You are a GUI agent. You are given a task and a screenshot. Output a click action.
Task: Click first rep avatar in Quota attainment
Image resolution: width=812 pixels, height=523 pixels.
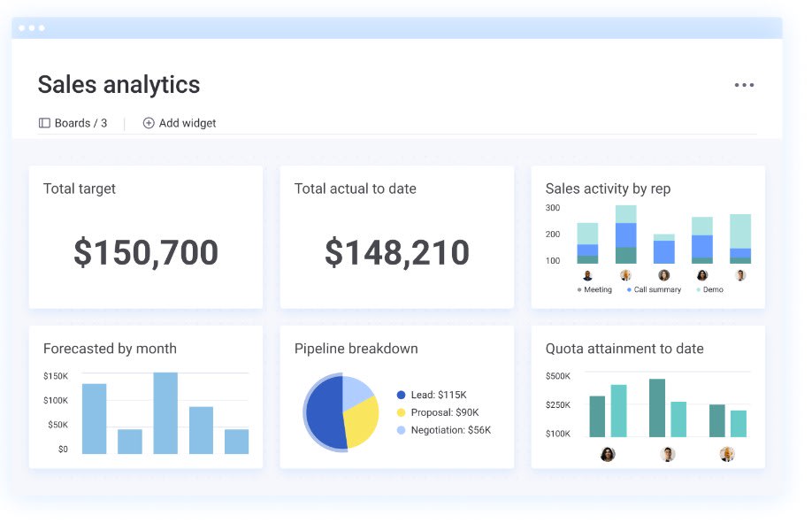[608, 455]
